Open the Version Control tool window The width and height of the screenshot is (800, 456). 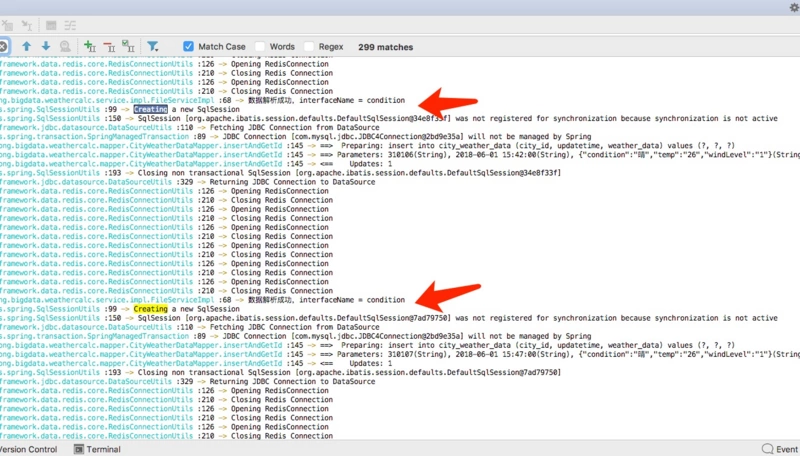point(29,449)
